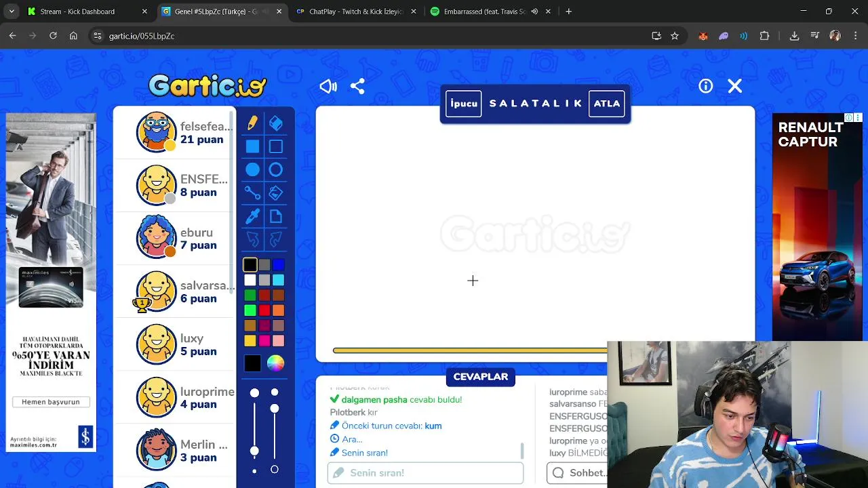868x488 pixels.
Task: Open a new browser tab
Action: (x=568, y=12)
